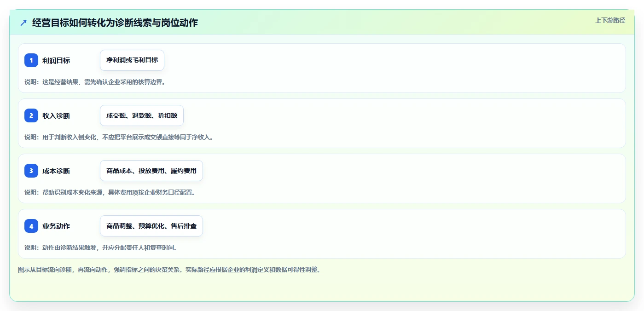Click the 上下游路径 label
Viewport: 644px width, 311px height.
[610, 20]
